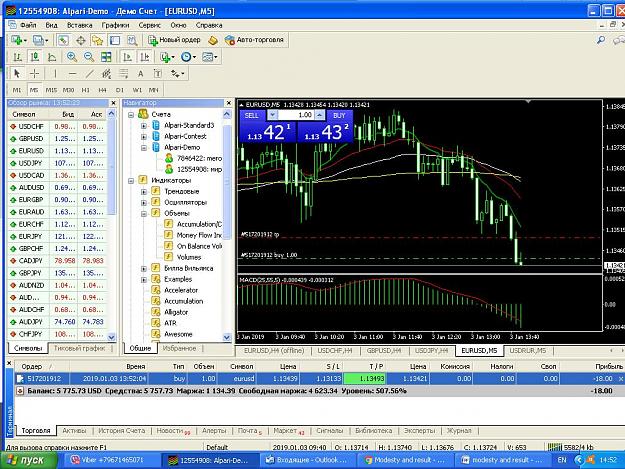Switch timeframe to MN
625x469 pixels.
(x=153, y=90)
